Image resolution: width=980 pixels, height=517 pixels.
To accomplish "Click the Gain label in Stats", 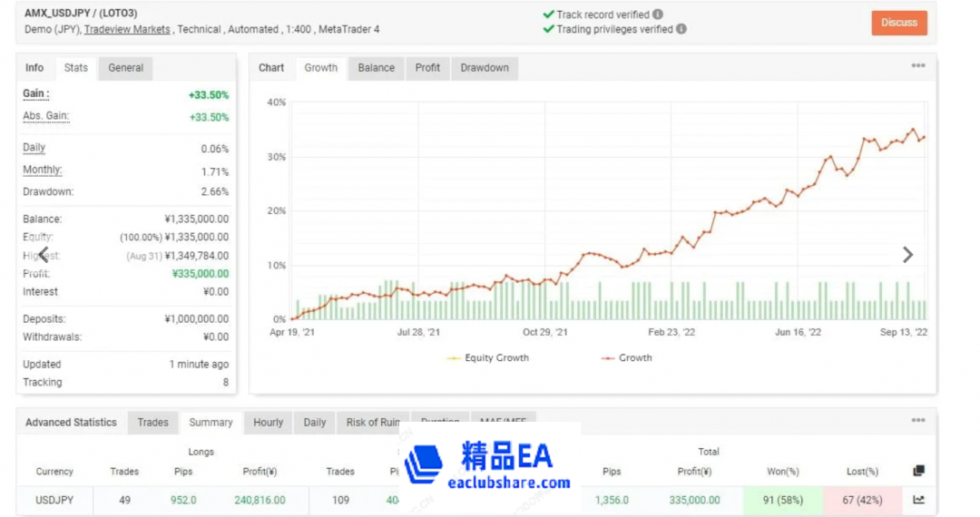I will click(x=36, y=94).
